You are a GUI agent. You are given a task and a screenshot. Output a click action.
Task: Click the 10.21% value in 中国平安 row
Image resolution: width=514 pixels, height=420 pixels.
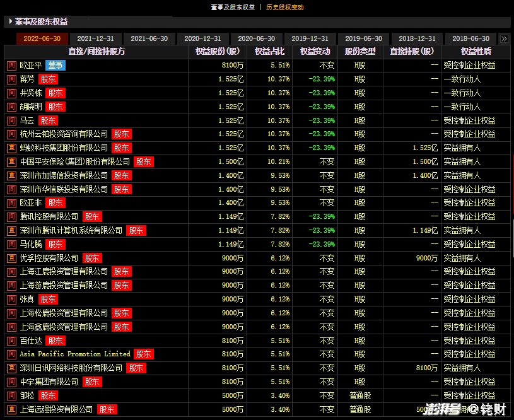pyautogui.click(x=279, y=162)
